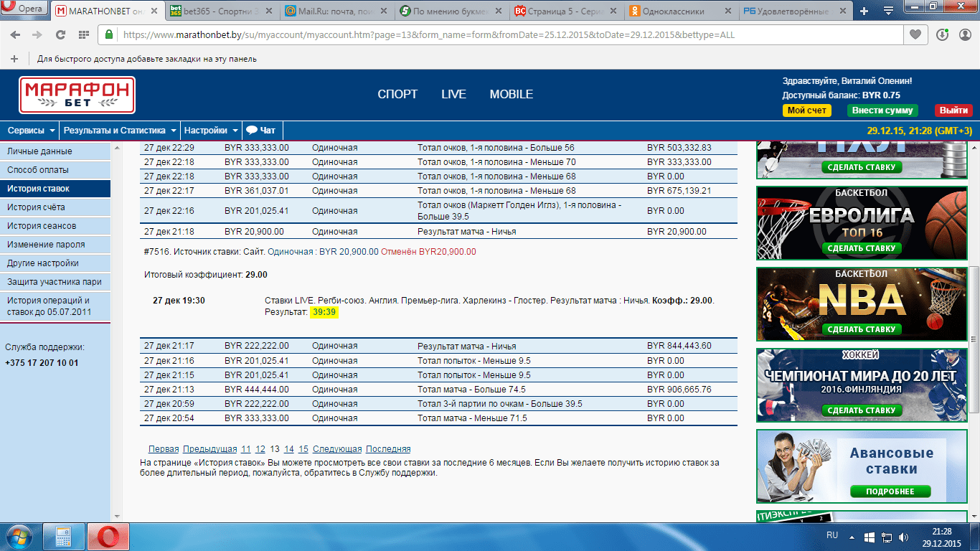The width and height of the screenshot is (980, 551).
Task: Go to Следующая page link
Action: click(337, 449)
